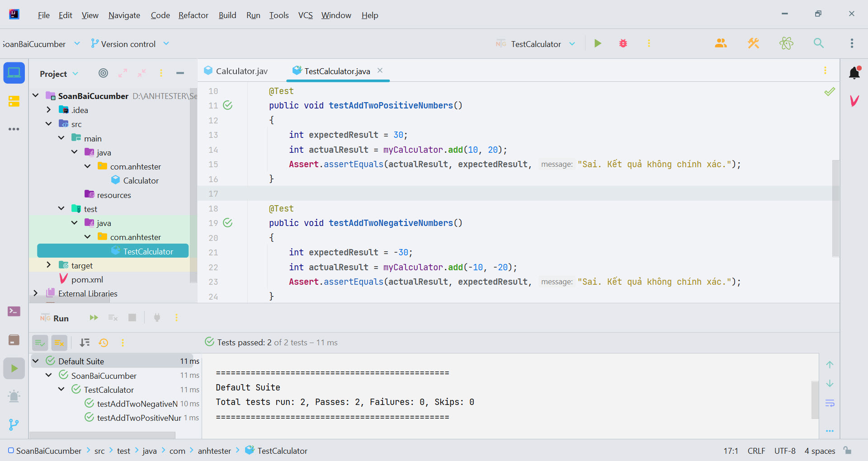The width and height of the screenshot is (868, 461).
Task: Expand the target folder
Action: 48,265
